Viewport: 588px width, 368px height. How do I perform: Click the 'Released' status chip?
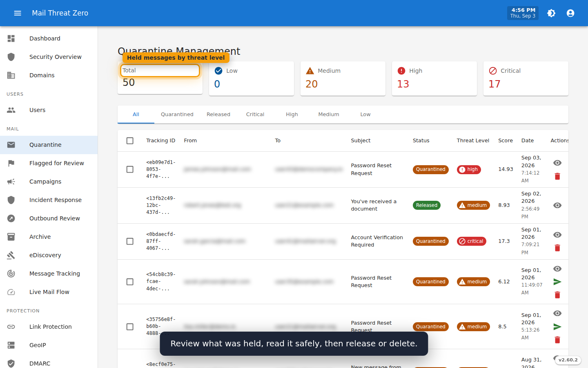[x=427, y=205]
